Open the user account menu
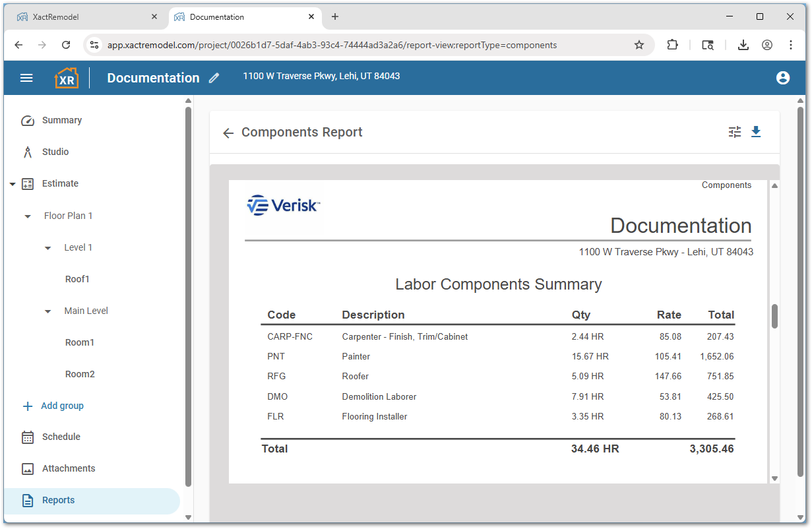812x529 pixels. click(x=782, y=77)
